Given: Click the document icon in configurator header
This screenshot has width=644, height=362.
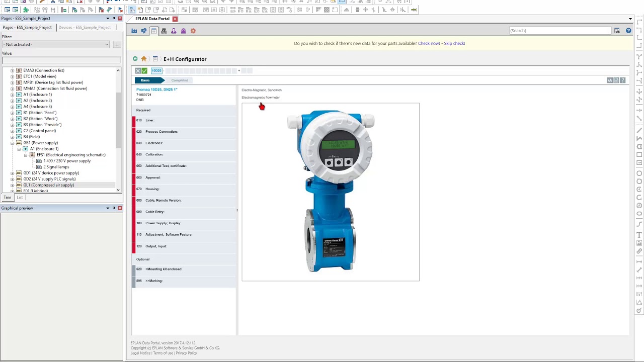Looking at the screenshot, I should [x=616, y=80].
